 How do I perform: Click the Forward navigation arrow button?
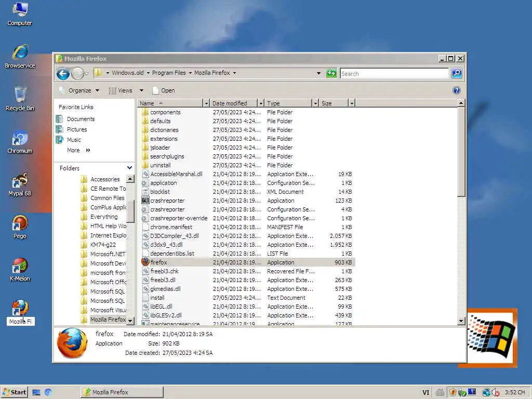pos(78,74)
